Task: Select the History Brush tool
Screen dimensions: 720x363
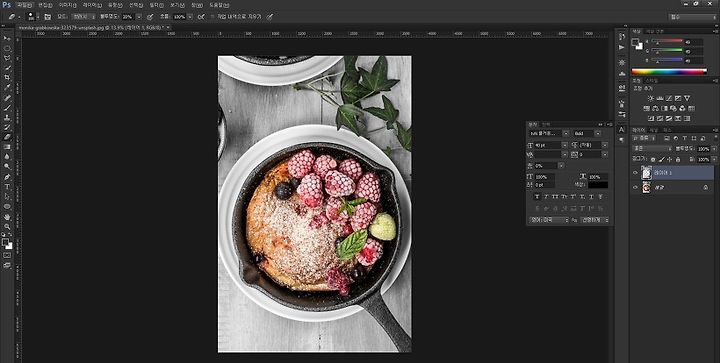Action: pos(7,127)
